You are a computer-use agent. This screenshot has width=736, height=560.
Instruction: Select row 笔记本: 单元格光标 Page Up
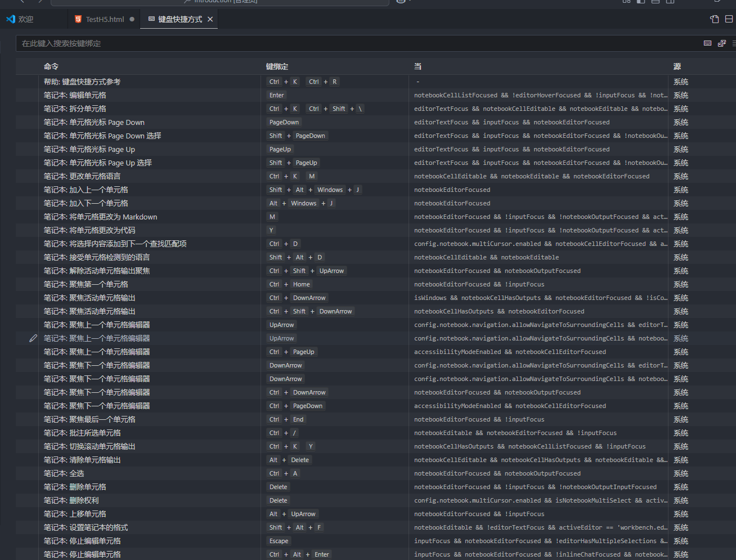376,149
